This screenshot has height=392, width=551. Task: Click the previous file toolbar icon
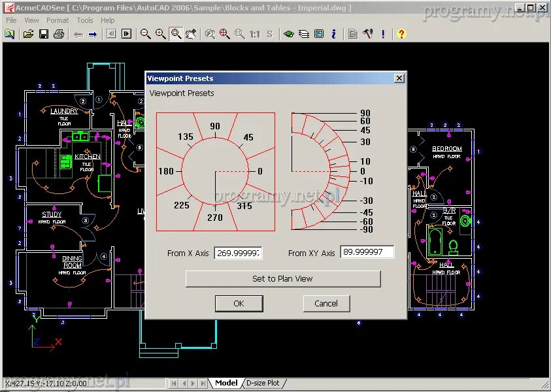pyautogui.click(x=111, y=34)
